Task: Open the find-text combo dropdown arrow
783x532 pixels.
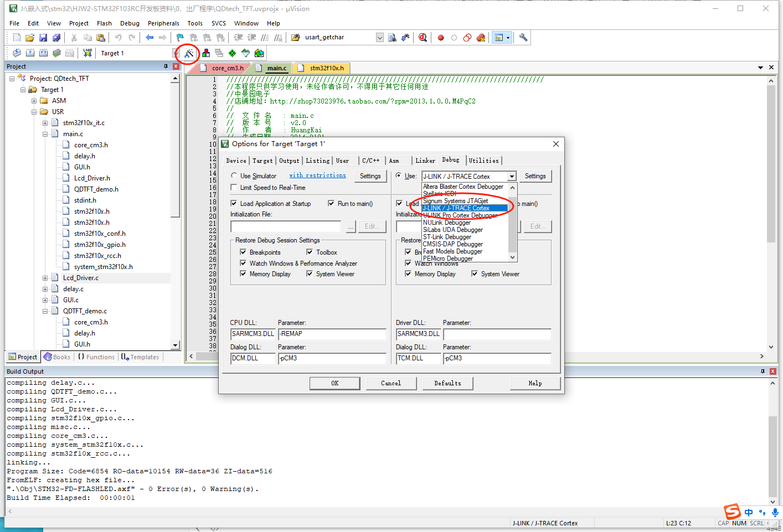Action: [x=380, y=38]
